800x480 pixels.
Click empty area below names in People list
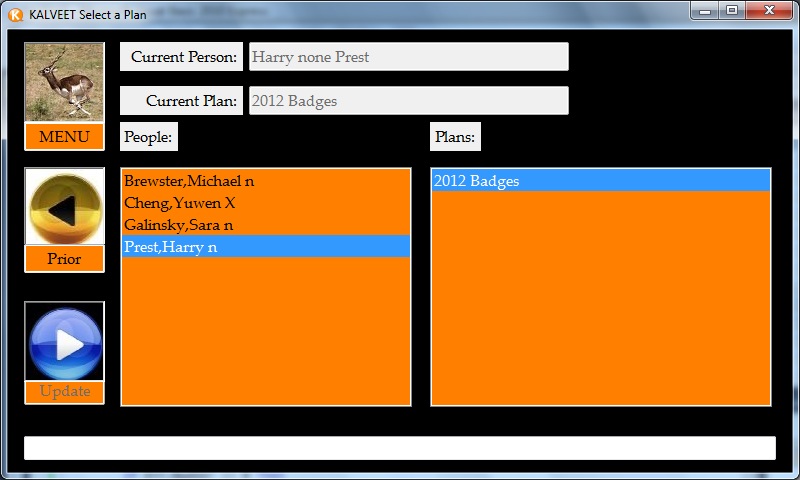click(265, 330)
